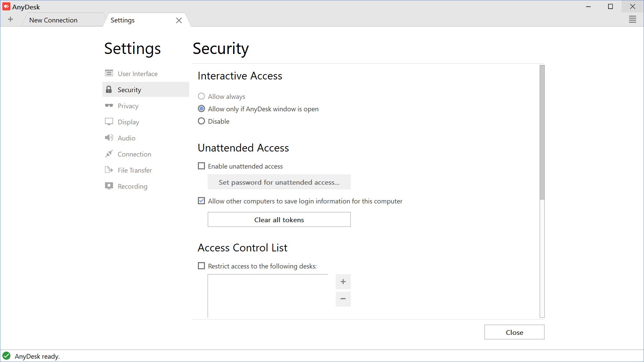Select the Disable interactive access option
This screenshot has width=644, height=362.
[x=201, y=121]
